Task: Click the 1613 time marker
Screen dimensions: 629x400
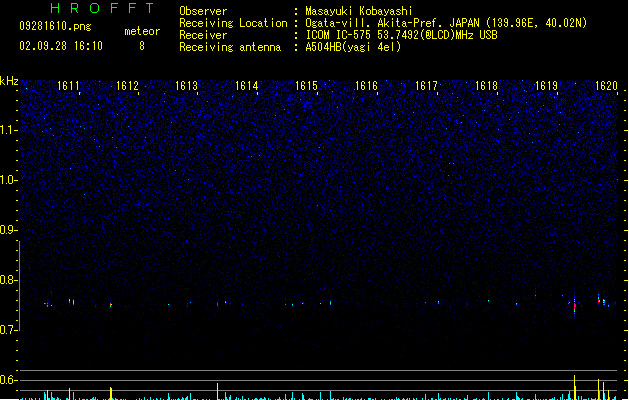Action: click(x=187, y=86)
